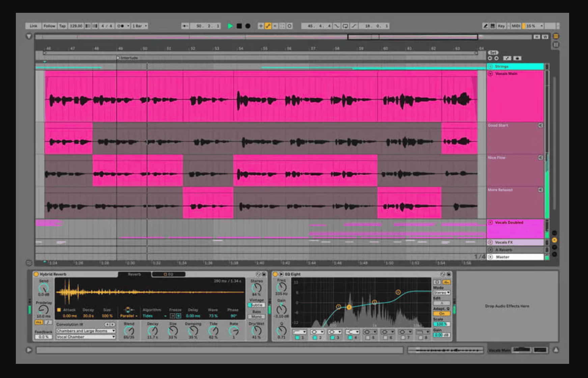Viewport: 588px width, 378px height.
Task: Toggle the Hybrid Reverb device on/off
Action: (36, 274)
